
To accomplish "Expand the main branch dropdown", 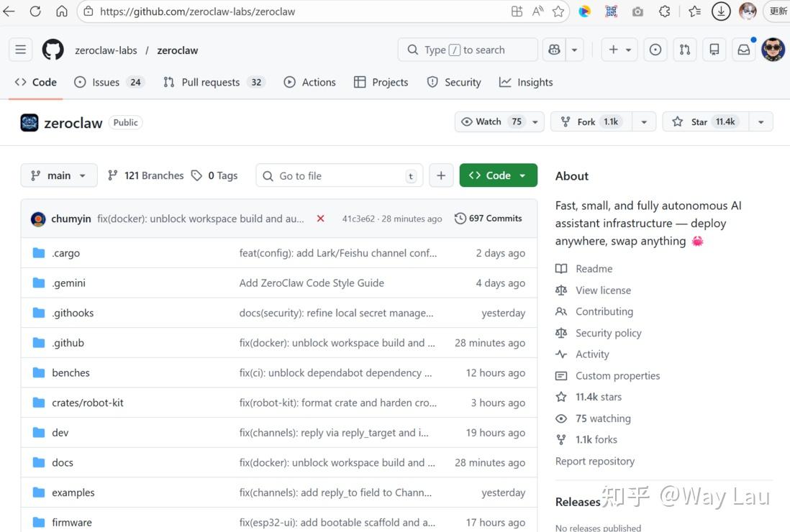I will point(58,175).
